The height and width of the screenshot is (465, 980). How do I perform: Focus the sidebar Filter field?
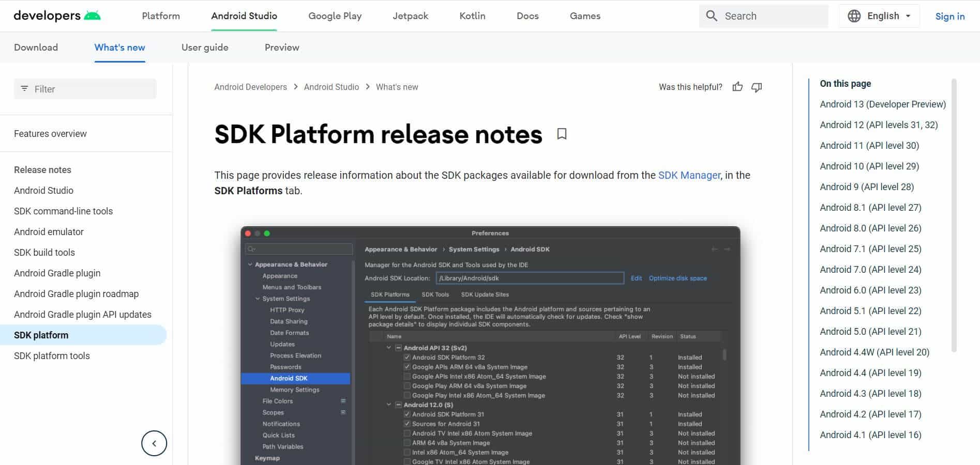tap(85, 89)
